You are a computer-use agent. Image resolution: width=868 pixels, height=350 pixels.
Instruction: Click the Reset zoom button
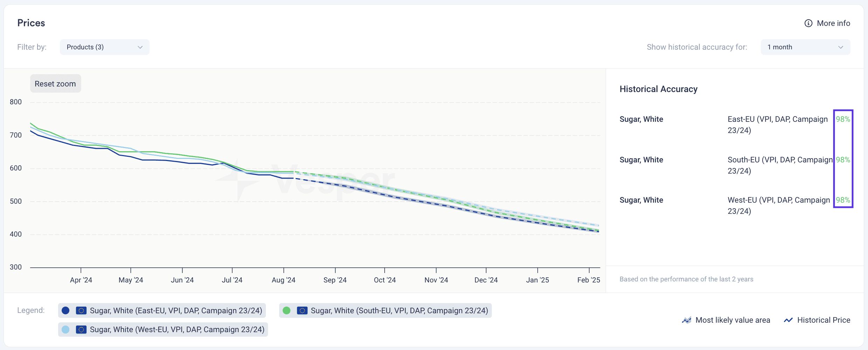click(x=55, y=84)
